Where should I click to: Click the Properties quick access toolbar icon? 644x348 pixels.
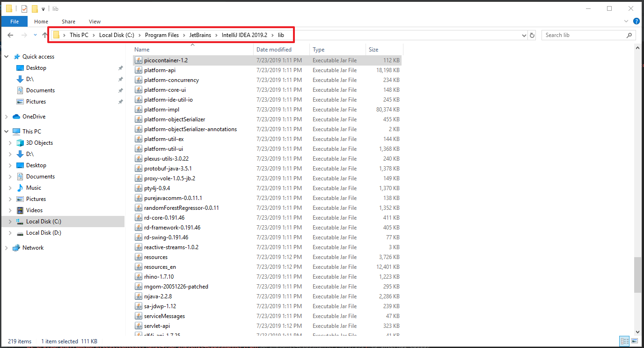coord(24,8)
